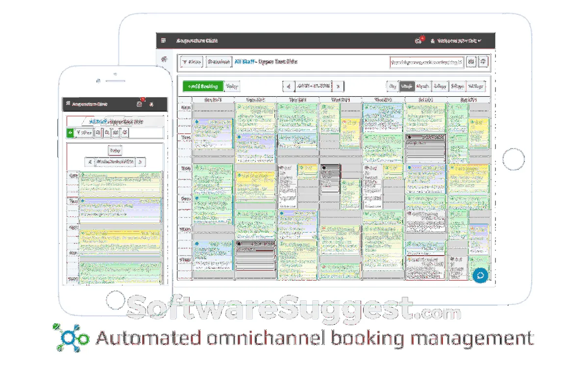The image size is (588, 368).
Task: Click the Services button on tablet
Action: click(x=218, y=62)
